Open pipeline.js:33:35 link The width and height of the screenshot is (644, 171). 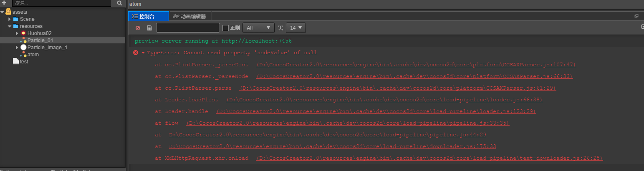(x=348, y=123)
